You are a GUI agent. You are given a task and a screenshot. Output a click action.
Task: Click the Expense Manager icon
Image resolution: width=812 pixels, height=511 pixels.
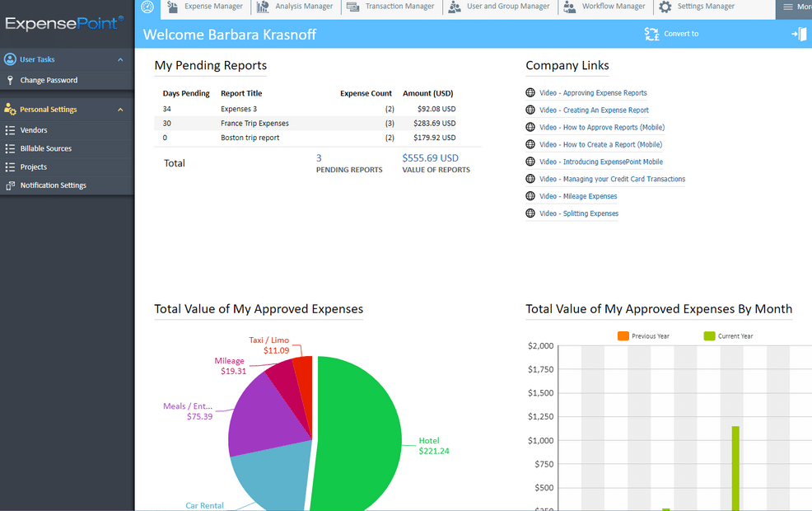click(x=172, y=7)
